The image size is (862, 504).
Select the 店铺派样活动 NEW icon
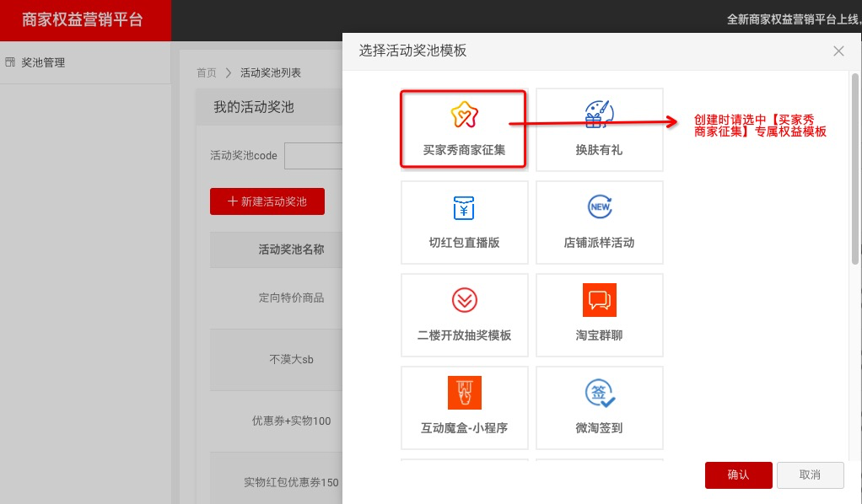pos(600,206)
